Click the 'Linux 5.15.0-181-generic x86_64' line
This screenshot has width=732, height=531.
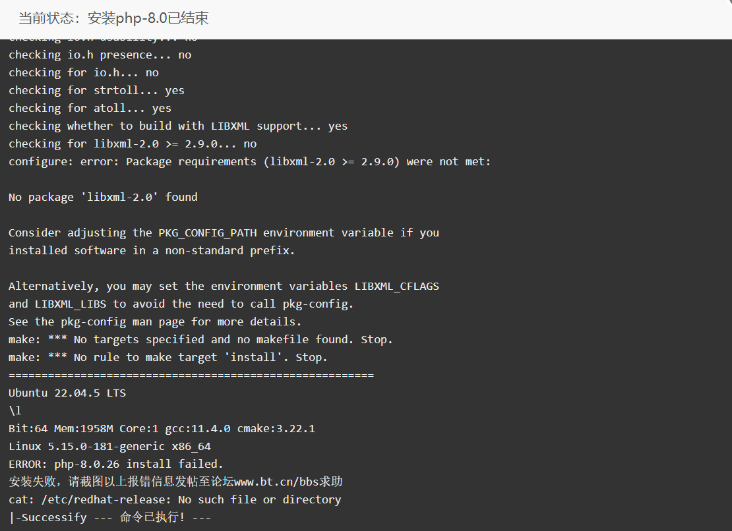tap(110, 446)
